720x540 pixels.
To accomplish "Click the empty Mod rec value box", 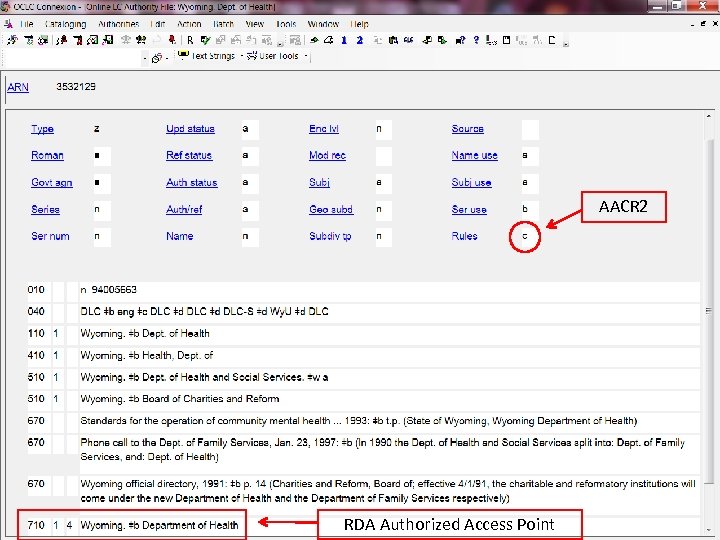I will tap(384, 156).
